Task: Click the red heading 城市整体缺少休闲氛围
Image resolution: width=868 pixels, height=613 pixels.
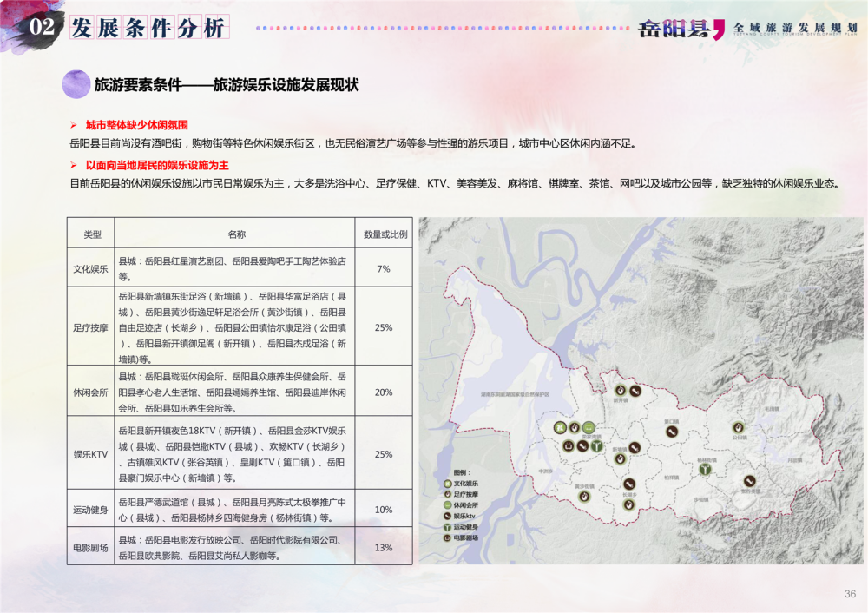Action: [x=136, y=125]
